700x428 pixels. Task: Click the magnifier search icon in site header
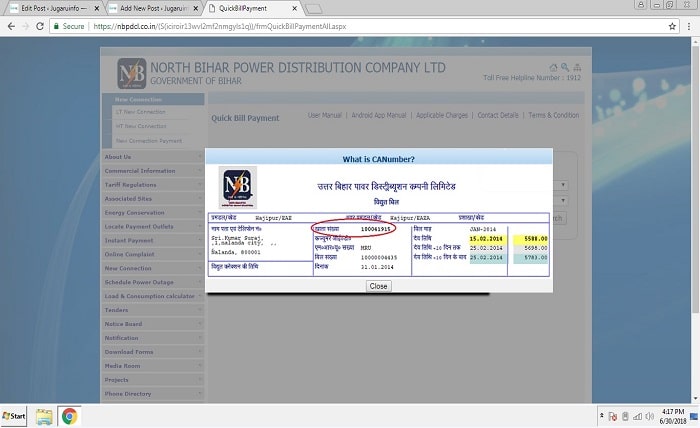(x=565, y=67)
